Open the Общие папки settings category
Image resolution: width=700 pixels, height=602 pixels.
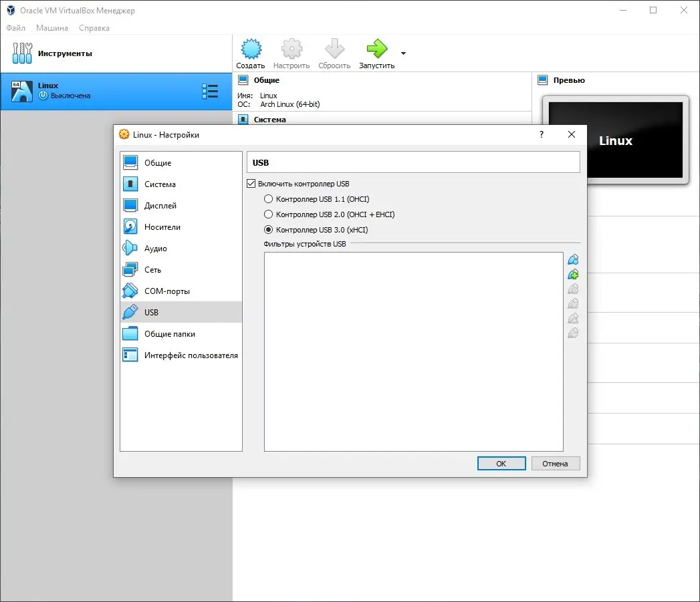181,334
